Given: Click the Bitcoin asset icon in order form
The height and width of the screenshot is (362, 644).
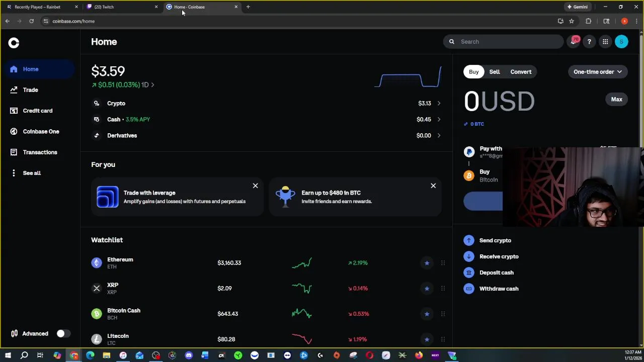Looking at the screenshot, I should (x=469, y=175).
